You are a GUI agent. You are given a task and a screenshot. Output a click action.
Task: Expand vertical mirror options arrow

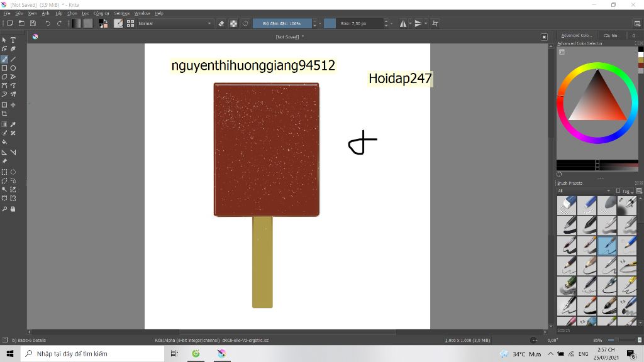pos(426,23)
